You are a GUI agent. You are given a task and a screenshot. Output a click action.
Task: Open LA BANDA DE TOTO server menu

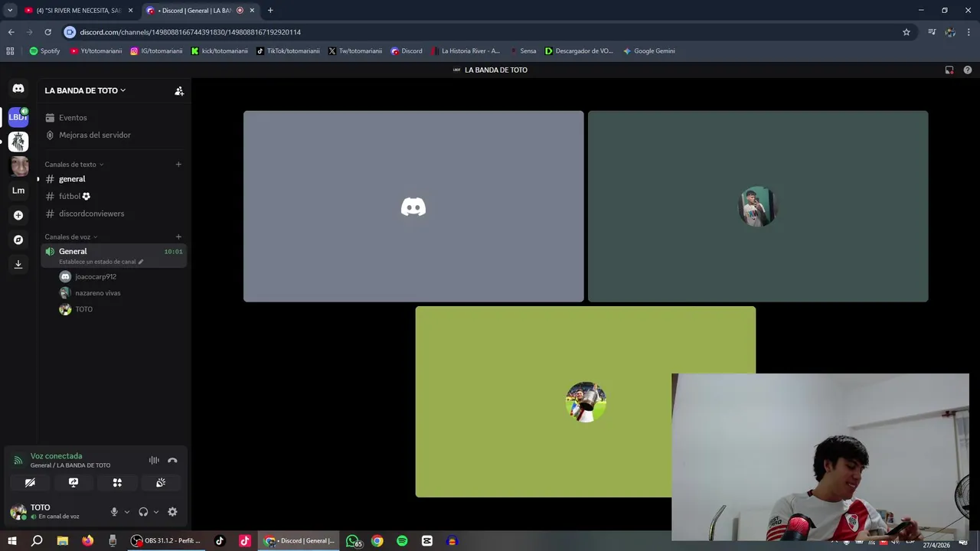click(85, 90)
